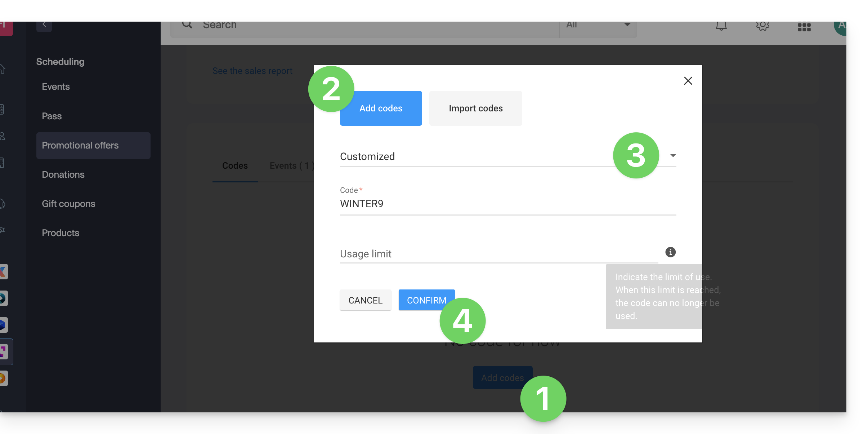The image size is (868, 434).
Task: Click the search magnifier icon
Action: [x=187, y=25]
